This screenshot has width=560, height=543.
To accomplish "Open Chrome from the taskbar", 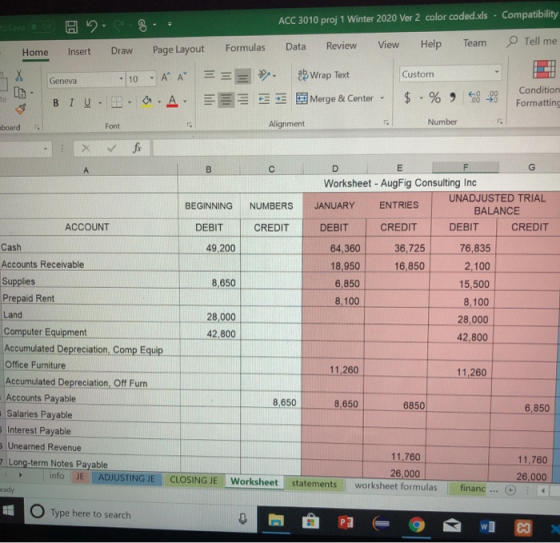I will (x=417, y=524).
